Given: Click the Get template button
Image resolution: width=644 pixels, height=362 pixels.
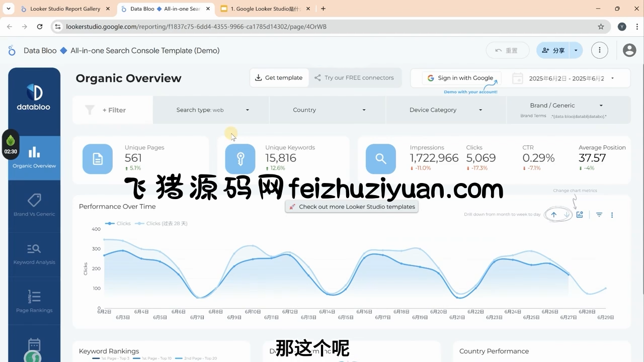Looking at the screenshot, I should (x=279, y=78).
